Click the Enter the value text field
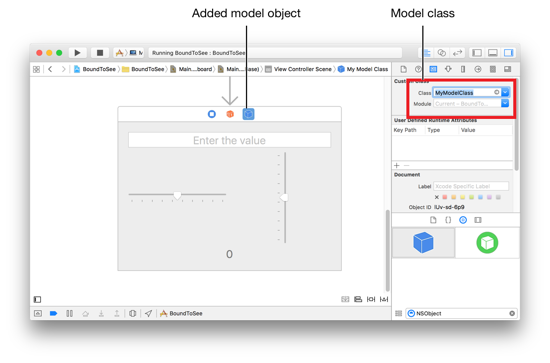 [229, 140]
